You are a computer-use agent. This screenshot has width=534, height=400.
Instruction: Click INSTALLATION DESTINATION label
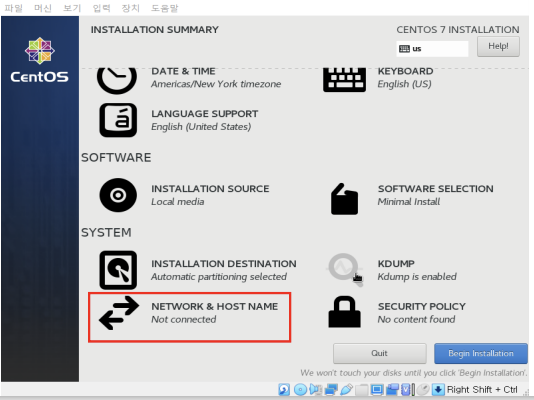224,264
